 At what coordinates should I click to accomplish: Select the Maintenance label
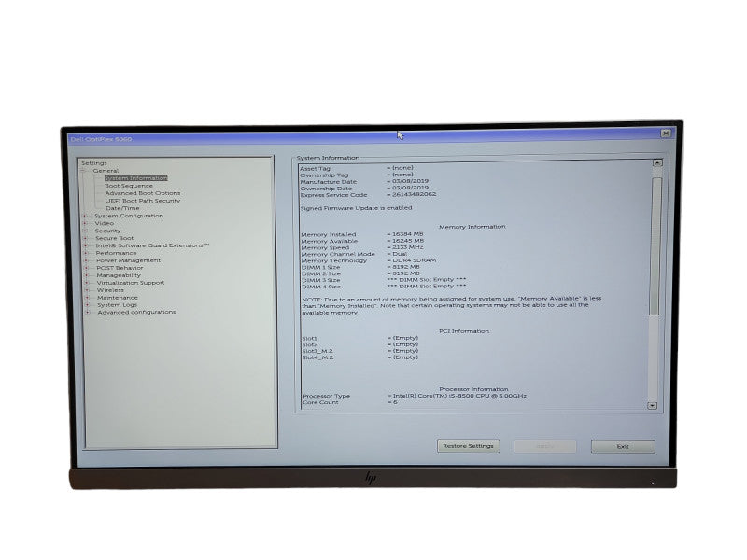click(x=118, y=298)
